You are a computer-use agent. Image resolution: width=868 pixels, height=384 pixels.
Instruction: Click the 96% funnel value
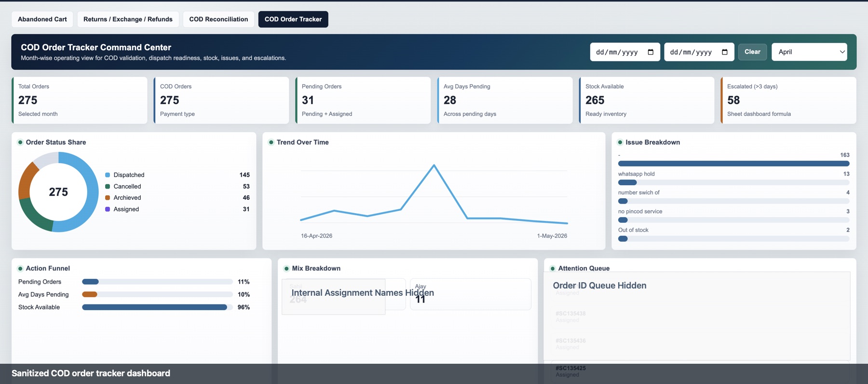pyautogui.click(x=244, y=307)
